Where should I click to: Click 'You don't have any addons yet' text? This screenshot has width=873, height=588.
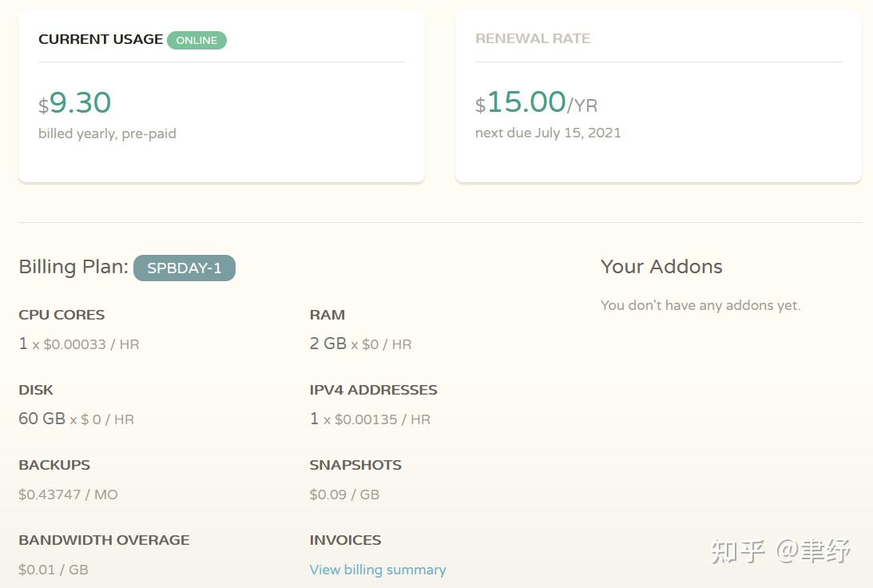(700, 305)
